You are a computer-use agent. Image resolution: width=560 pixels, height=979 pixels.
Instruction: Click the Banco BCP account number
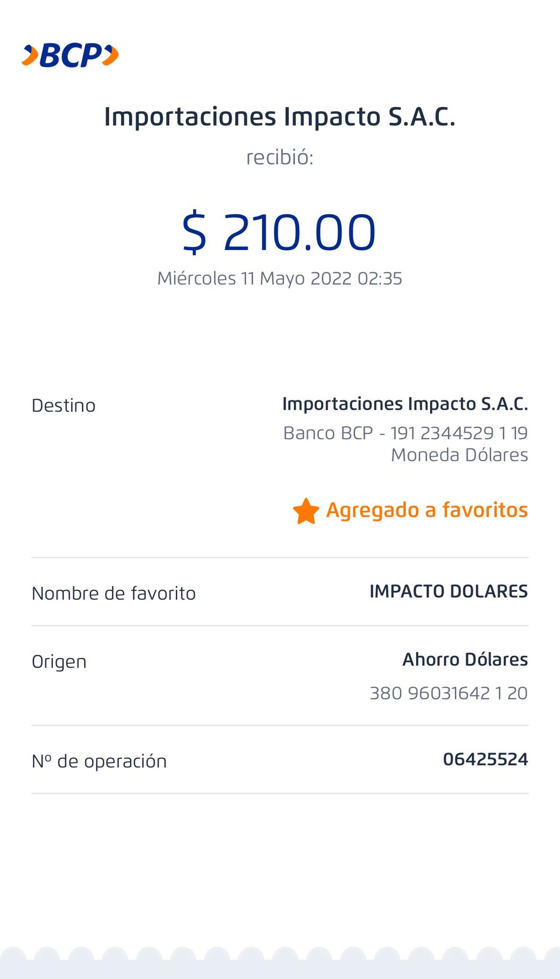(x=405, y=433)
